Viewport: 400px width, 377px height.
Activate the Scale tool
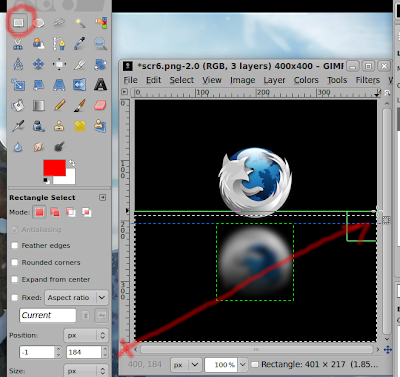(18, 85)
